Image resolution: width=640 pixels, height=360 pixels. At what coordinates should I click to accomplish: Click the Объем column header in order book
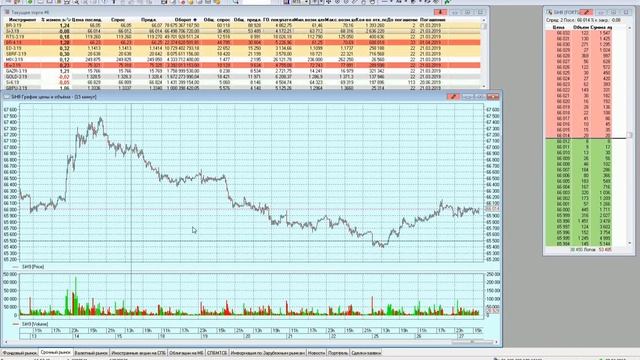pyautogui.click(x=582, y=27)
